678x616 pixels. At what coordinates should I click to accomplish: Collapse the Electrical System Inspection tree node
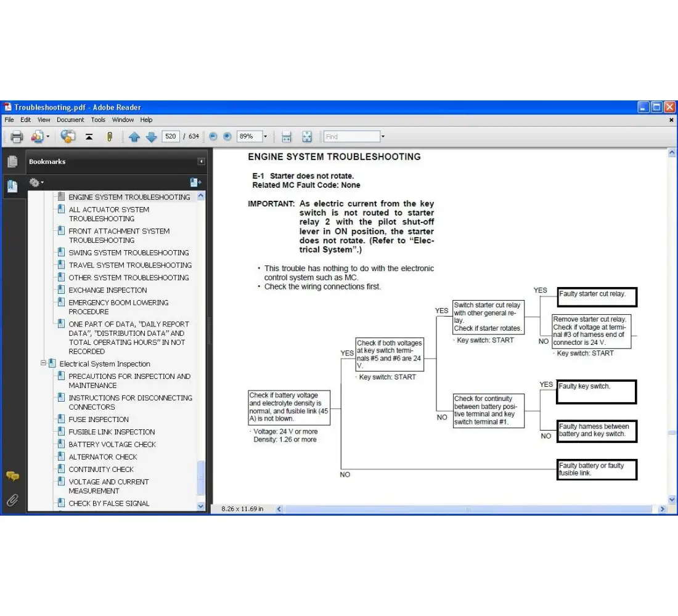click(44, 363)
